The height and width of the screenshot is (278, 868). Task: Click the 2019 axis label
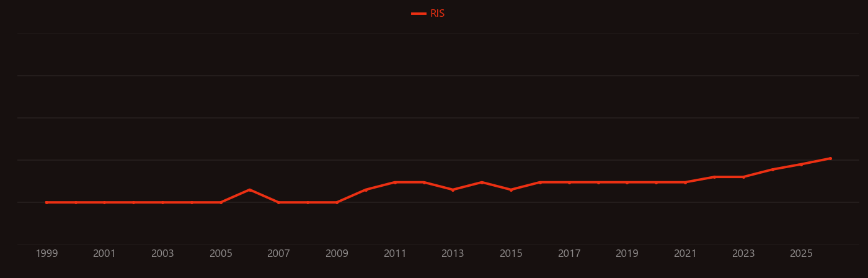pos(627,253)
